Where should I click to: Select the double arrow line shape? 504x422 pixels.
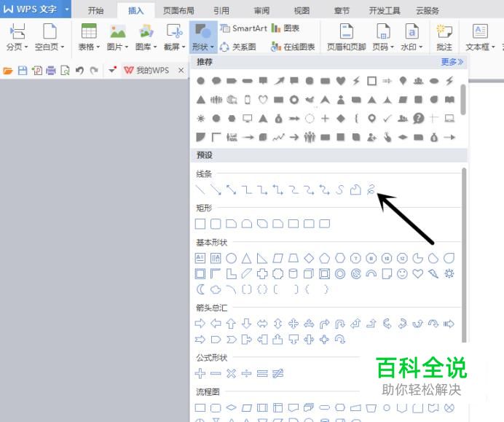point(231,189)
